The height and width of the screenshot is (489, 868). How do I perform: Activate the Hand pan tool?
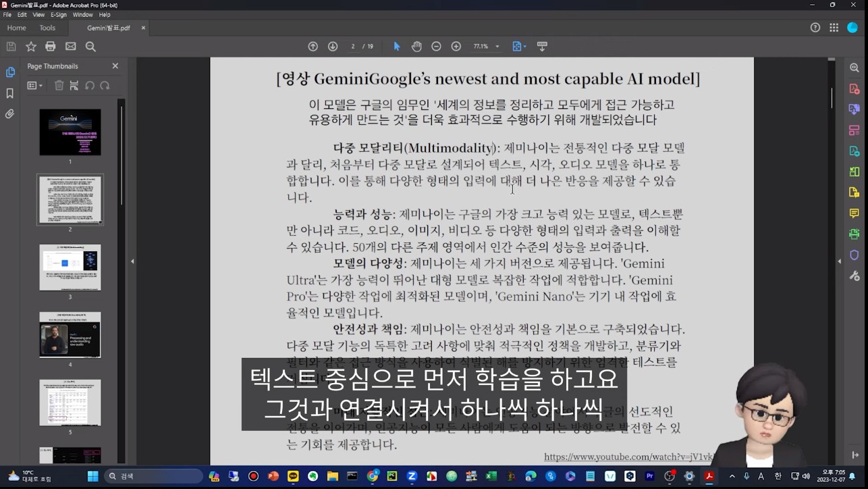coord(416,47)
